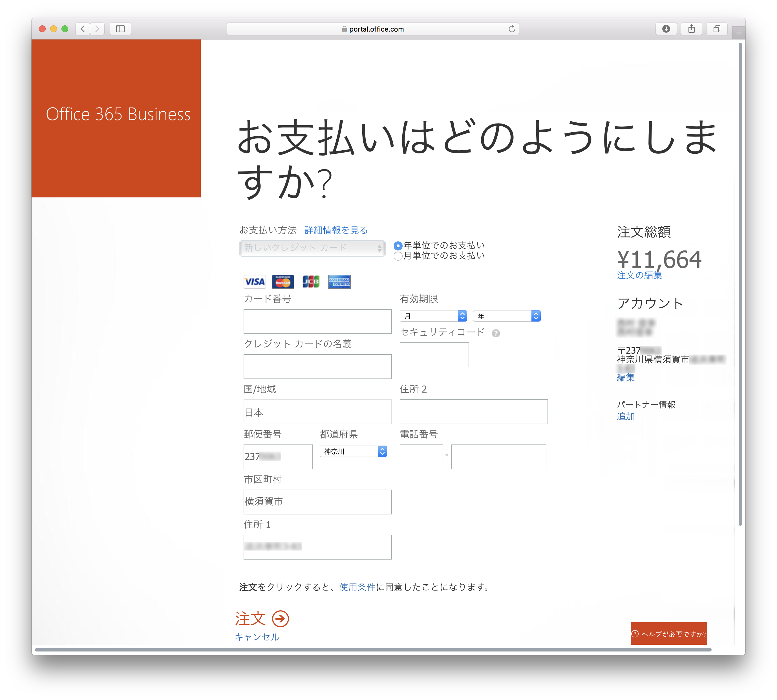Viewport: 777px width, 700px height.
Task: Click the main 電話番号 number field
Action: pos(498,457)
